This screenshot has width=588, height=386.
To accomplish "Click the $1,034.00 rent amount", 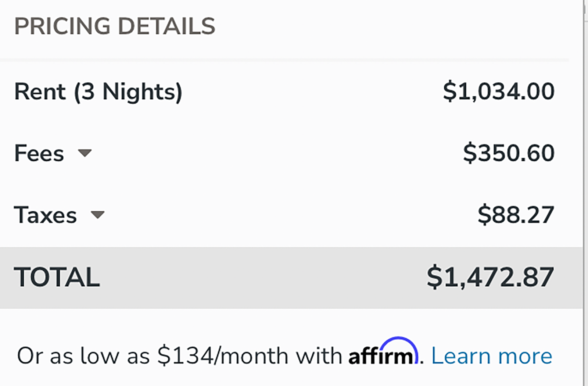I will tap(498, 91).
